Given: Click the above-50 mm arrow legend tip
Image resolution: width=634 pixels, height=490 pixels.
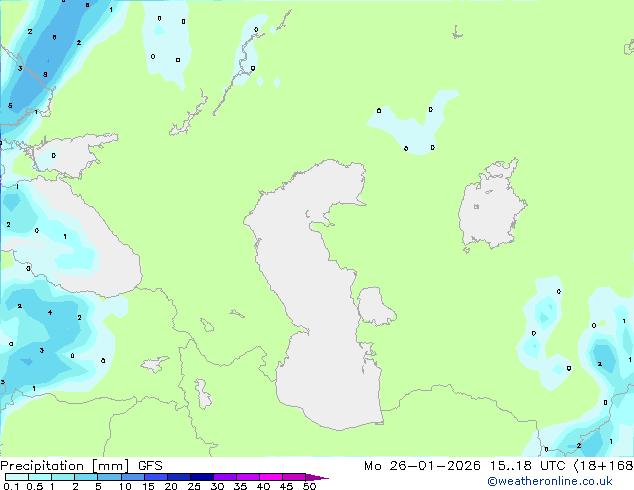Looking at the screenshot, I should tap(317, 477).
